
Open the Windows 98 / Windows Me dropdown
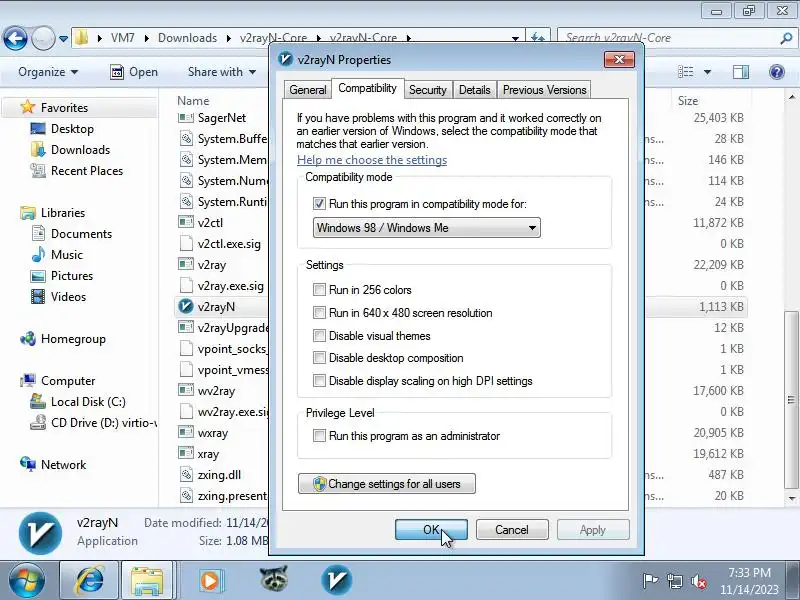point(427,228)
